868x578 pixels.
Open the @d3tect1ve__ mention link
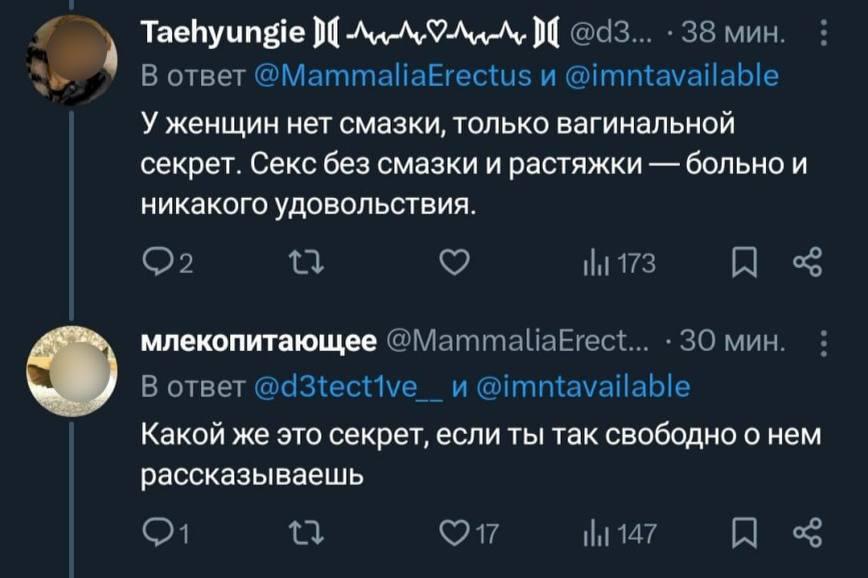344,386
